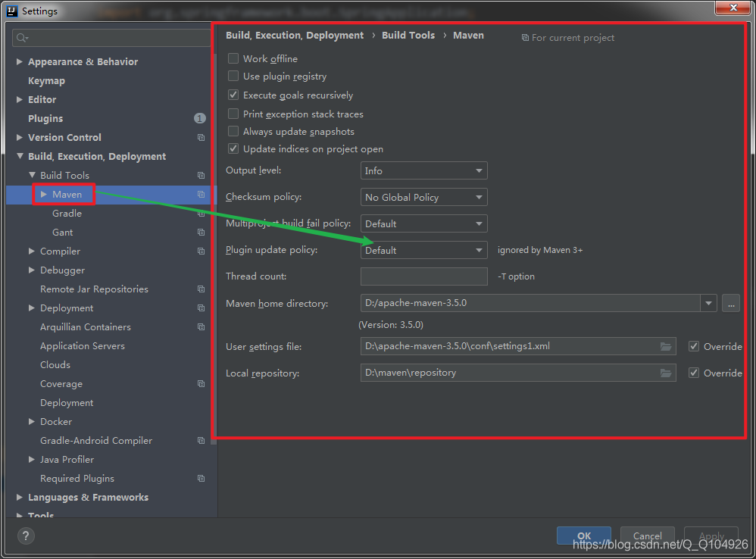Click the project-level icon beside the Gant row
Viewport: 756px width, 559px height.
click(x=201, y=233)
